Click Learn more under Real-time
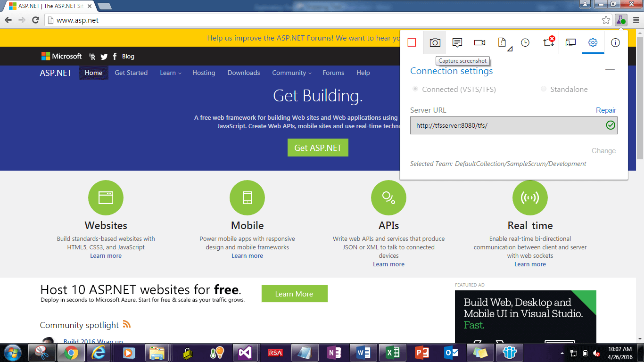The width and height of the screenshot is (644, 362). [x=530, y=264]
